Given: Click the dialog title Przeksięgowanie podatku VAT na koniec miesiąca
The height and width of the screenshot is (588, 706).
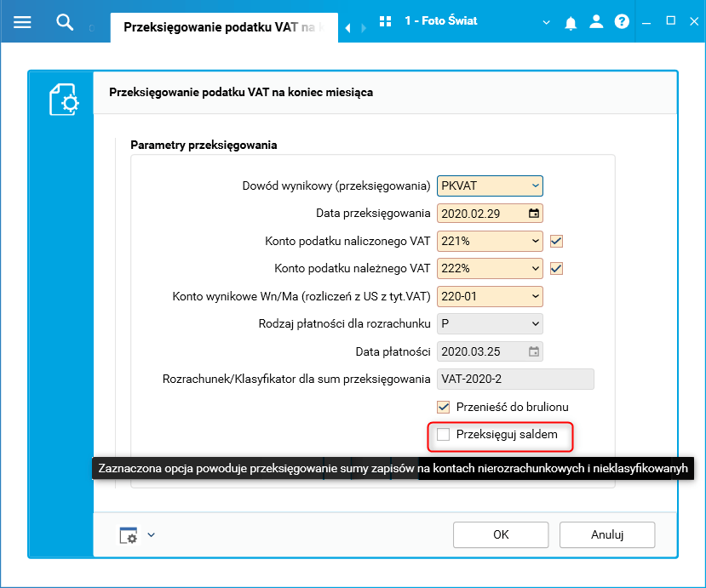Looking at the screenshot, I should 241,92.
